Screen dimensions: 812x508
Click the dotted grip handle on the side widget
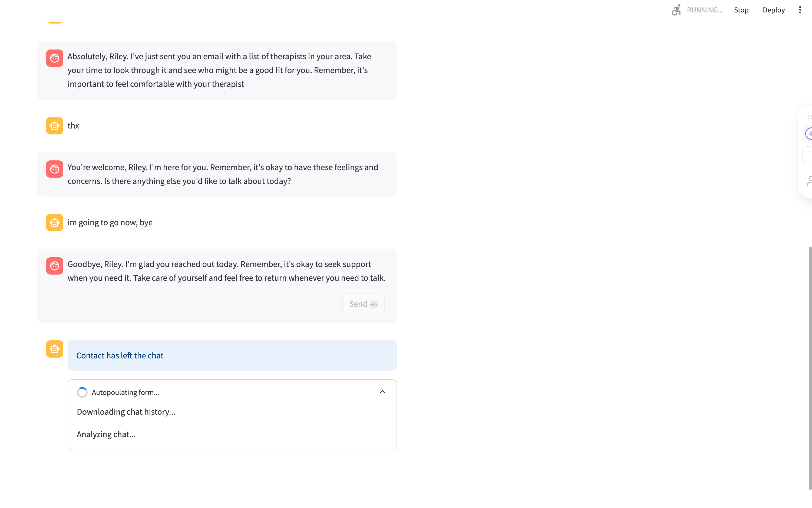click(809, 117)
